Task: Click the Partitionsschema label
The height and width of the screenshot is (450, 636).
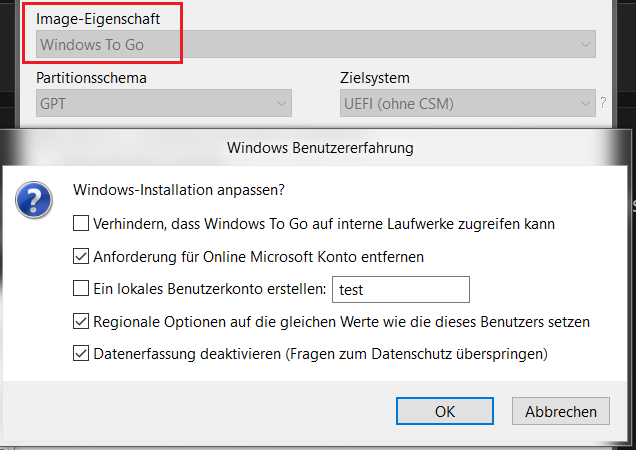Action: coord(91,78)
